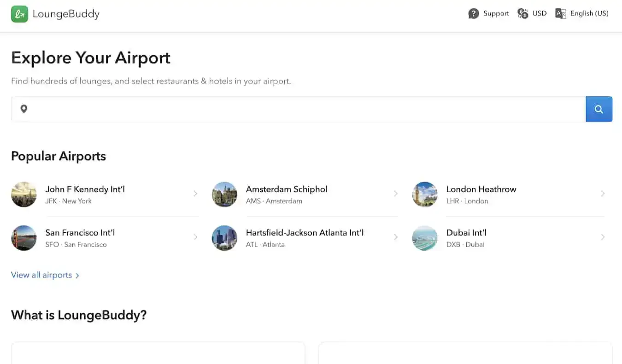Click the airport search input field
The width and height of the screenshot is (622, 364).
304,109
